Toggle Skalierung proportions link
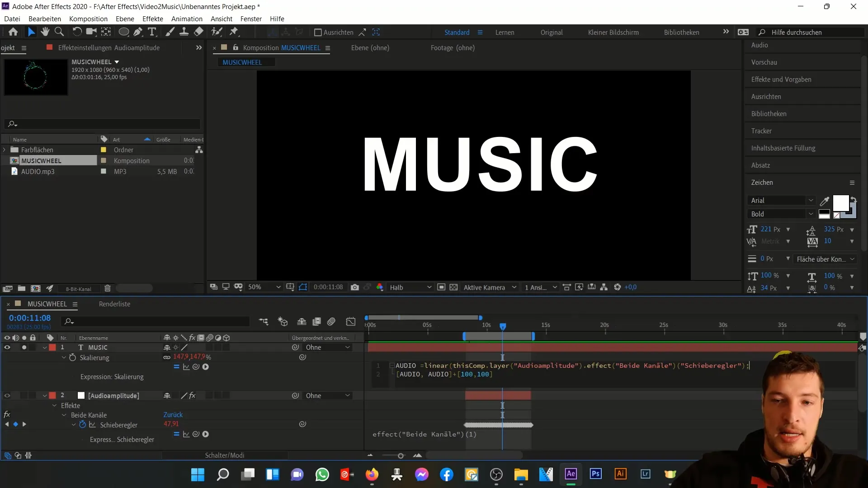Viewport: 868px width, 488px height. coord(167,357)
